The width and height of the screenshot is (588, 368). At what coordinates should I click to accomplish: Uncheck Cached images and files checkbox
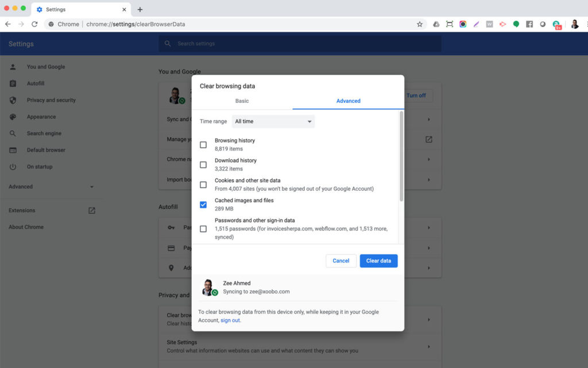click(x=203, y=205)
